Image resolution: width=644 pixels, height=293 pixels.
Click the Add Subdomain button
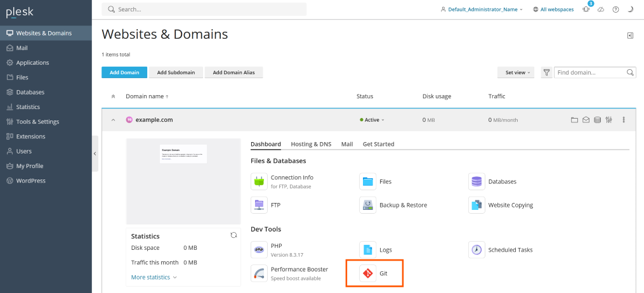pos(176,73)
